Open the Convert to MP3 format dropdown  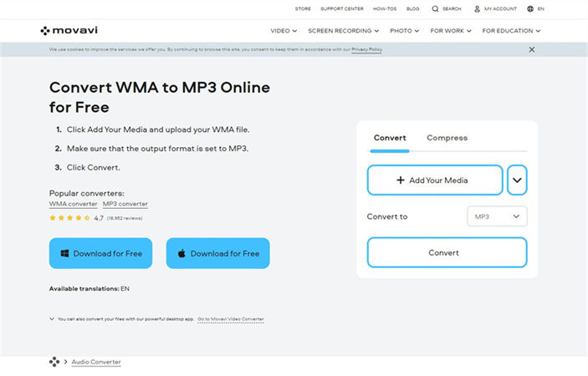point(498,216)
